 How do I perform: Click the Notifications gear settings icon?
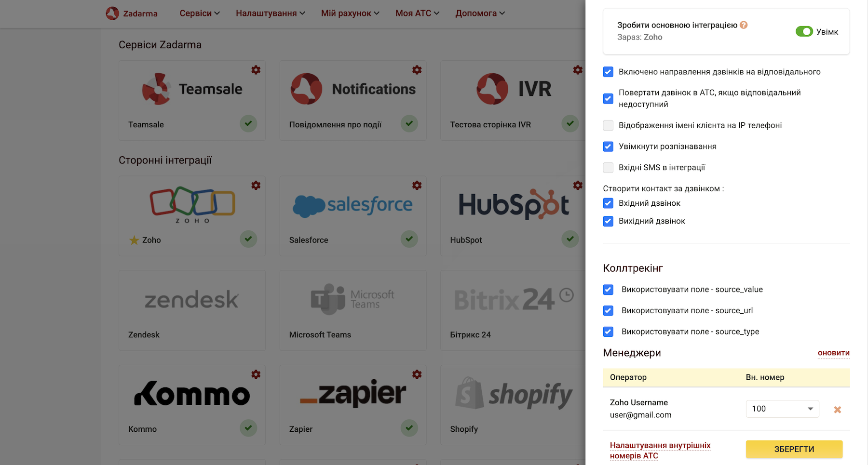coord(417,70)
